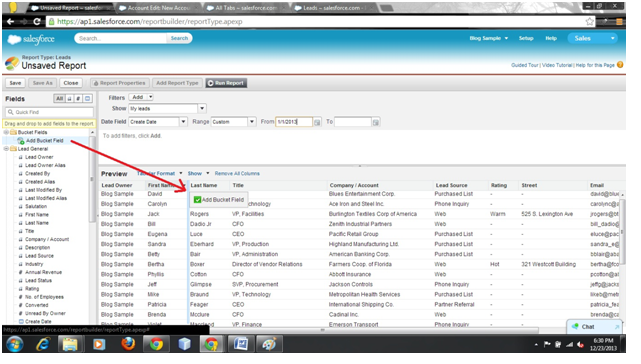The height and width of the screenshot is (364, 641).
Task: Click the Search button
Action: (x=179, y=38)
